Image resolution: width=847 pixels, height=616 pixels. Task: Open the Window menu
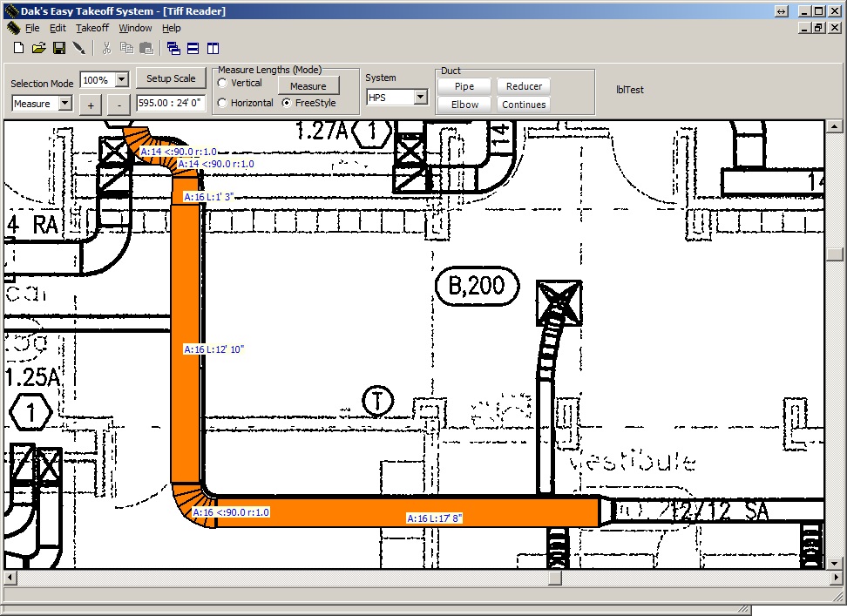135,28
